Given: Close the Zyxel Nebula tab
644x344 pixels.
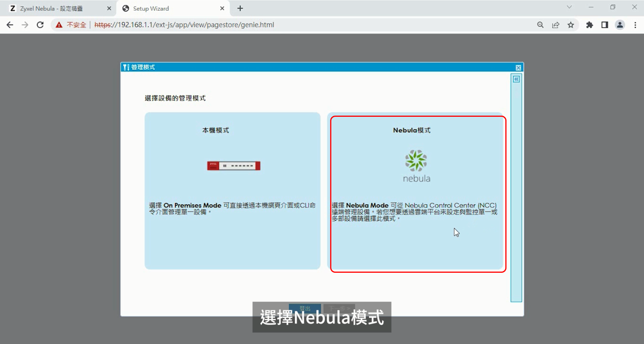Looking at the screenshot, I should click(x=109, y=8).
